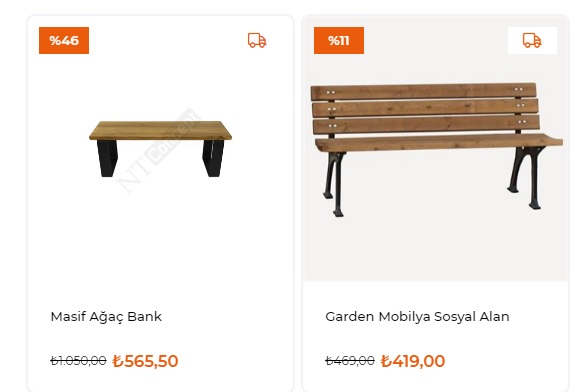Click the NT Concept watermark on the bench photo
575x392 pixels.
pyautogui.click(x=158, y=151)
